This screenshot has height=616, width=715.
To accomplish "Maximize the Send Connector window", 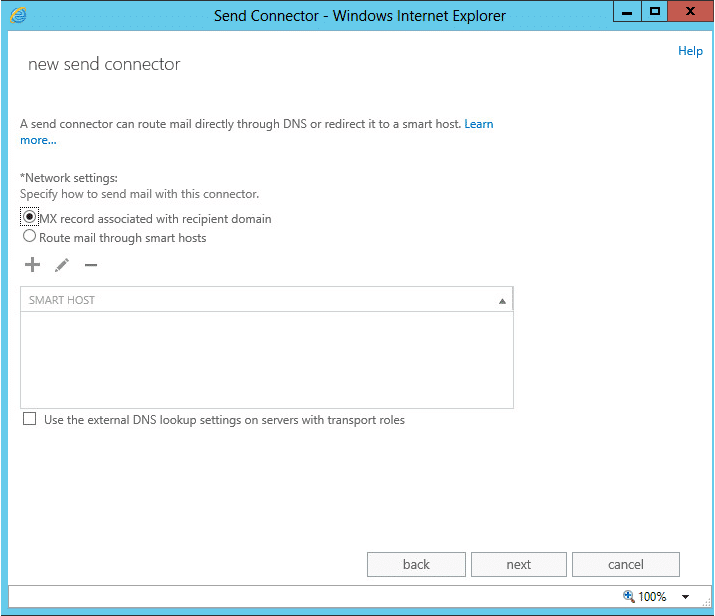I will [655, 12].
